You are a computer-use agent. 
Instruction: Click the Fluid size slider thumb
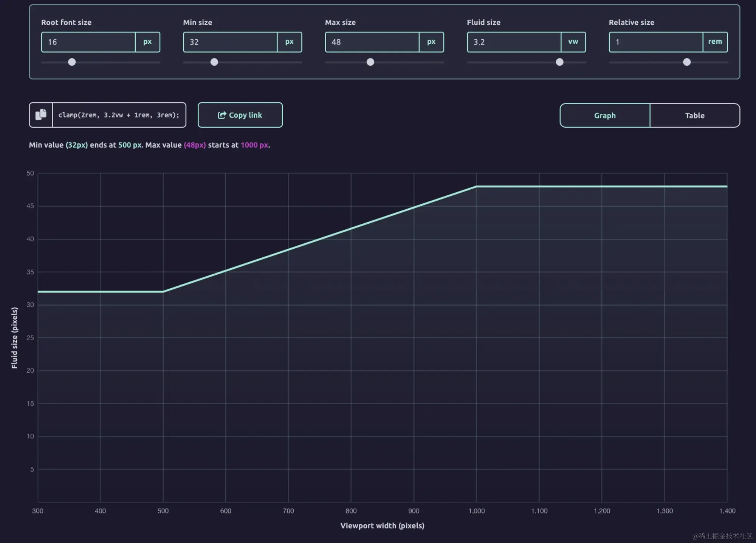(559, 62)
